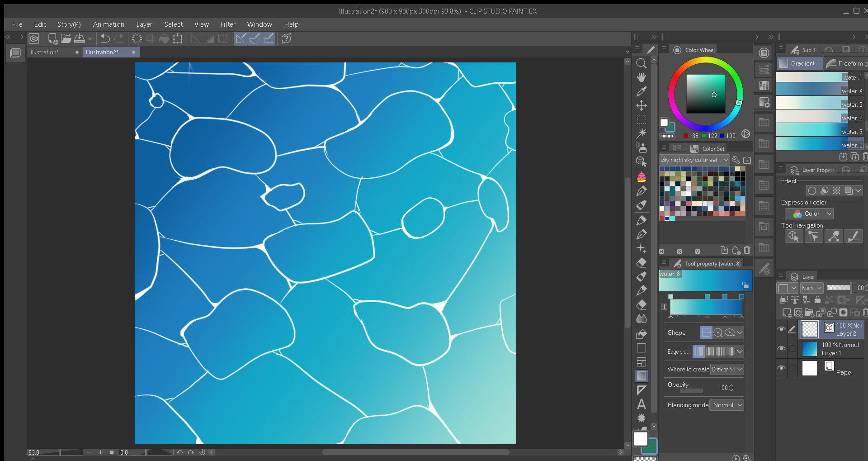Select the Rectangle marquee selection tool
This screenshot has width=868, height=461.
click(x=641, y=119)
